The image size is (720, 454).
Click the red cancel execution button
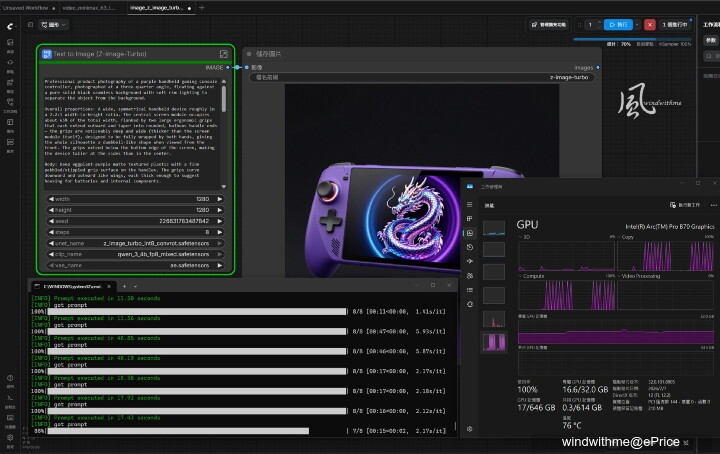[649, 24]
